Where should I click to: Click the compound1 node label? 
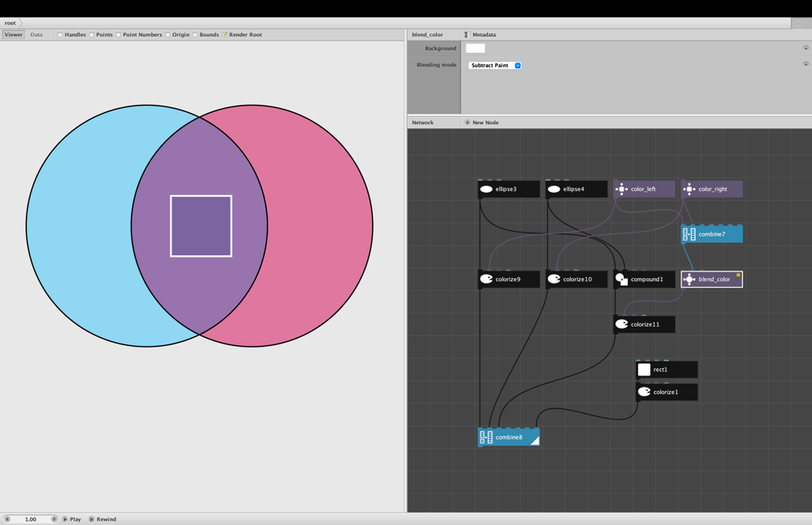pyautogui.click(x=647, y=280)
